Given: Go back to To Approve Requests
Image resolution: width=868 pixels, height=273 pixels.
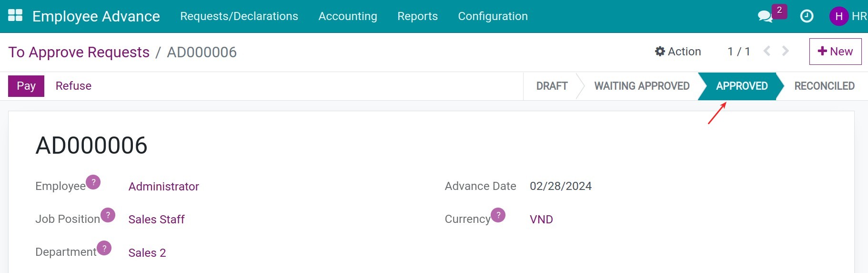Looking at the screenshot, I should click(79, 52).
